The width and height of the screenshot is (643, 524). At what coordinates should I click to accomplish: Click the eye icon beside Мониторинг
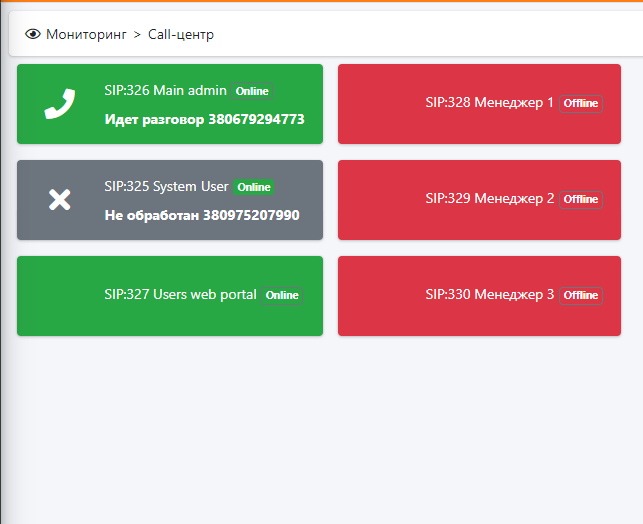click(33, 34)
